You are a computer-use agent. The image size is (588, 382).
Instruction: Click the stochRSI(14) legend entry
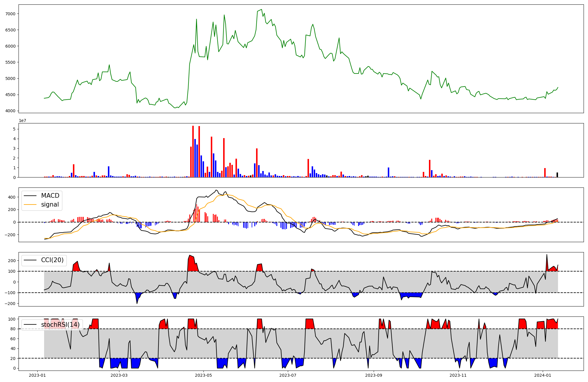click(x=60, y=325)
